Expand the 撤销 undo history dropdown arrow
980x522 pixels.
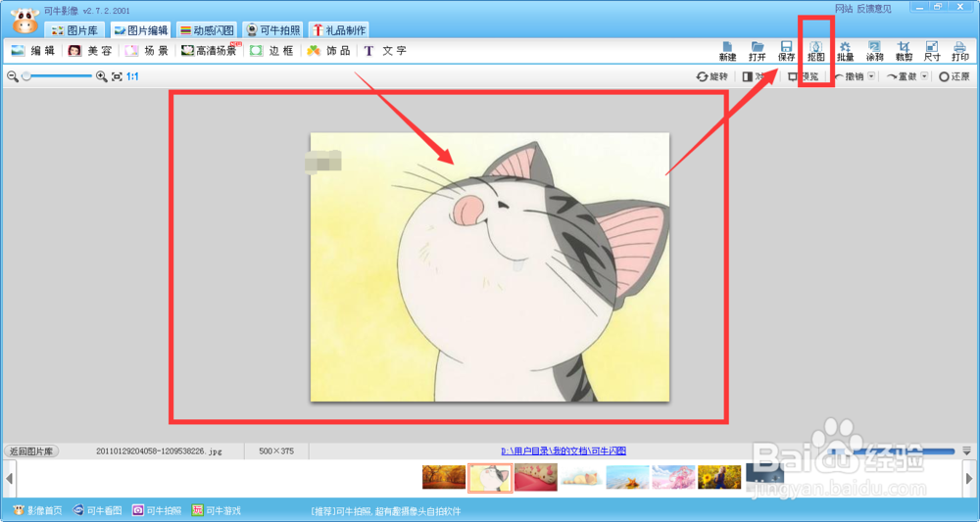(872, 76)
